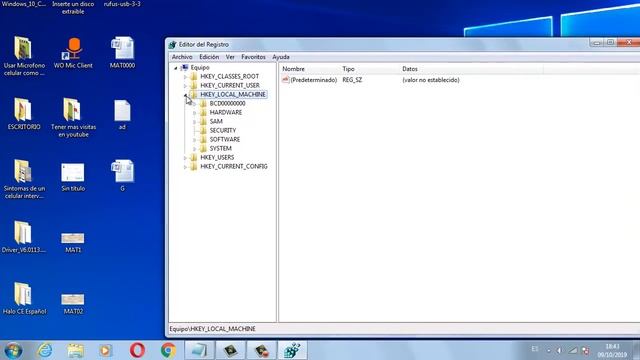This screenshot has height=360, width=640.
Task: Select Tener mas visitas en youtube folder
Action: (73, 118)
